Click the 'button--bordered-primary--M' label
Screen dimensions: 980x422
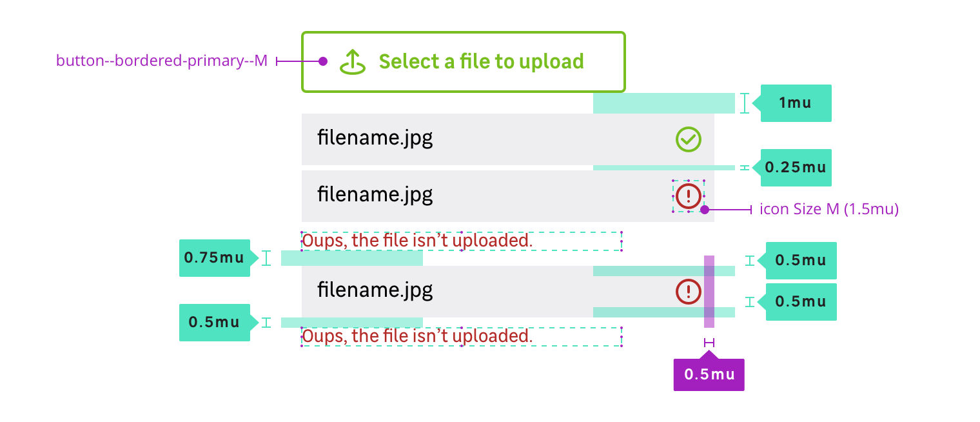coord(163,61)
